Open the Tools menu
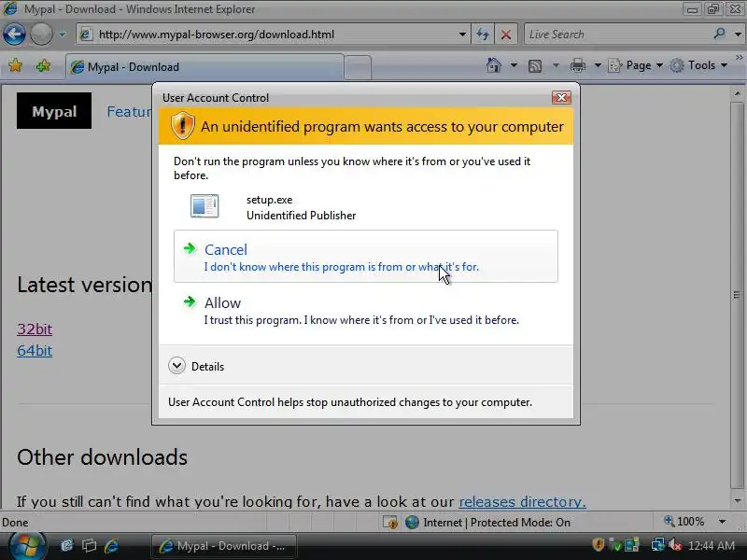Viewport: 747px width, 560px height. pyautogui.click(x=698, y=65)
